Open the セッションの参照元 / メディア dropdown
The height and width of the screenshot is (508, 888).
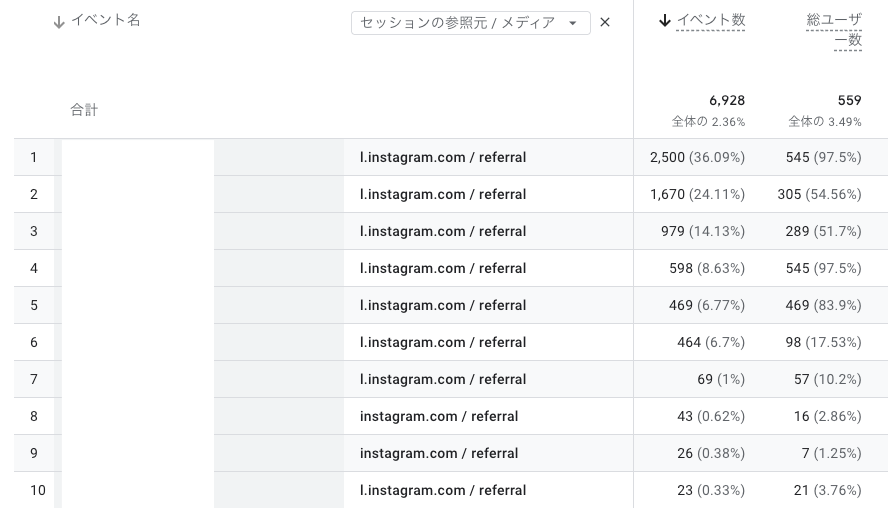pyautogui.click(x=462, y=23)
